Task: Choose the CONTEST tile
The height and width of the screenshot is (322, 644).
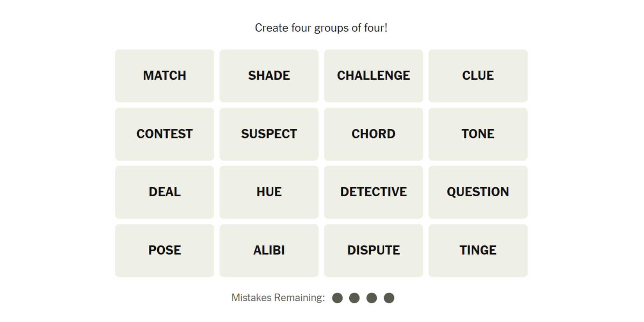Action: 164,134
